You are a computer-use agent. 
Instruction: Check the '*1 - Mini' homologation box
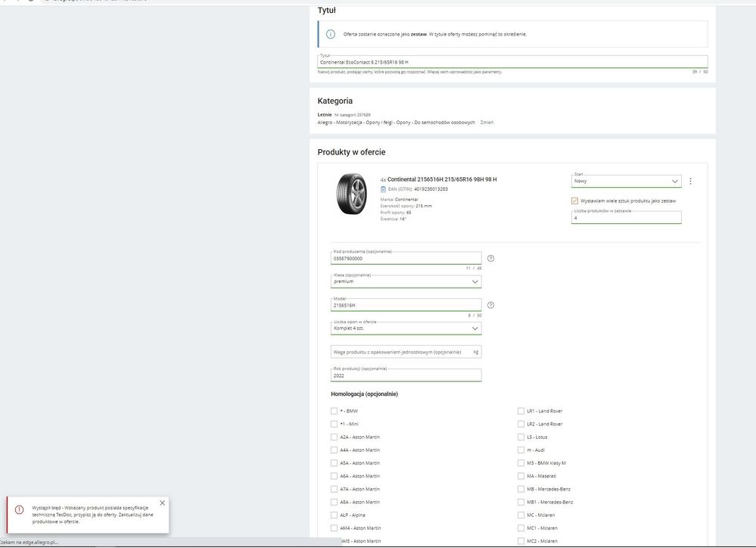click(334, 424)
